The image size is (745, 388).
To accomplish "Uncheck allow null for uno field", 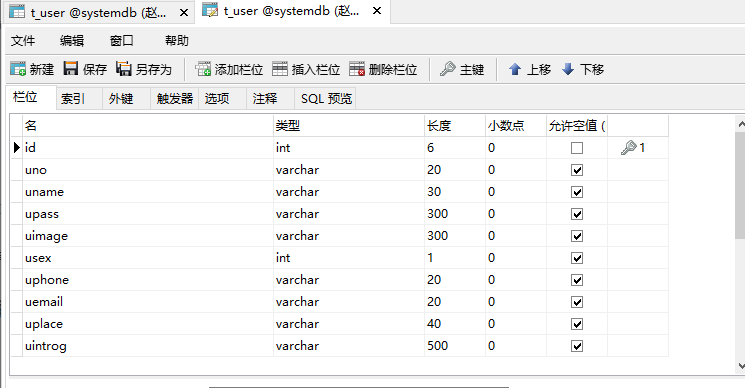I will [577, 170].
